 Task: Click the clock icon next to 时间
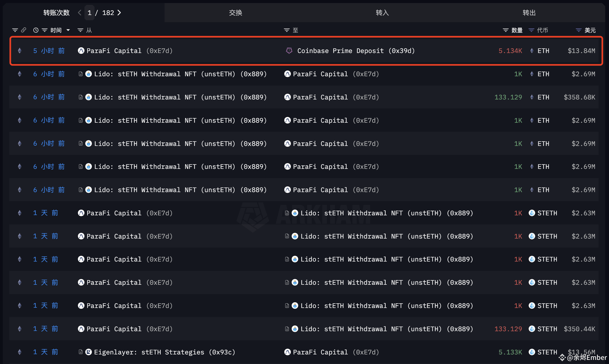(36, 30)
